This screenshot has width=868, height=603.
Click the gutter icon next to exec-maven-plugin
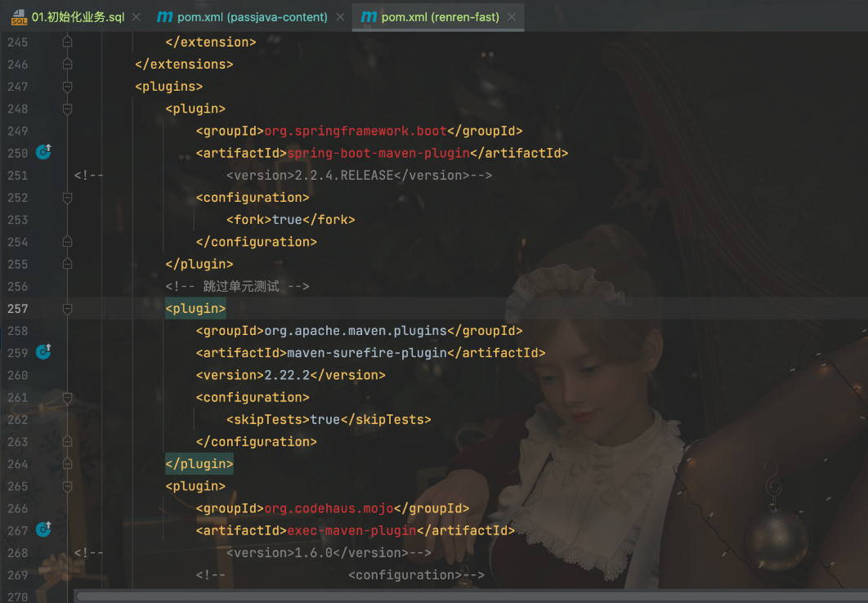point(44,529)
